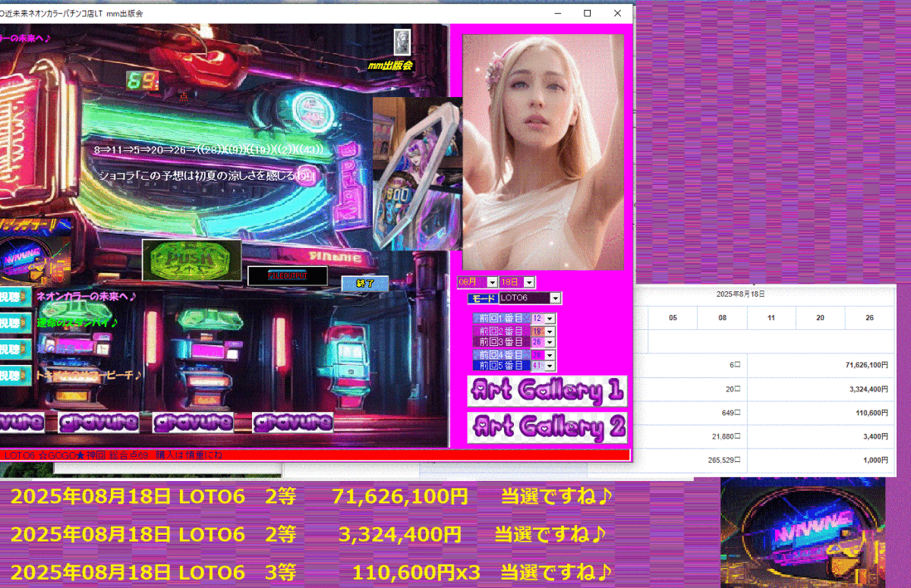
Task: Click the blonde woman portrait image
Action: click(x=543, y=152)
